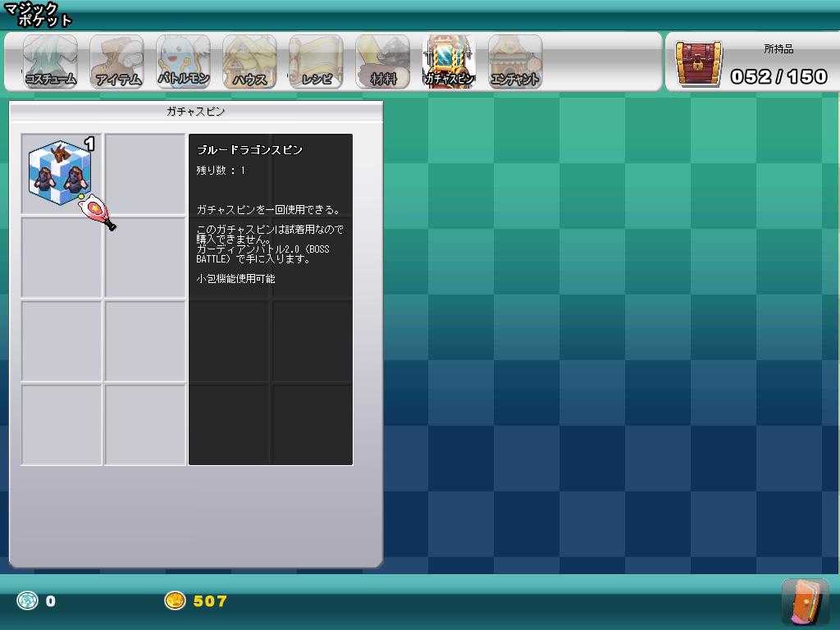Select the バトルモン blue monster icon

pyautogui.click(x=183, y=62)
